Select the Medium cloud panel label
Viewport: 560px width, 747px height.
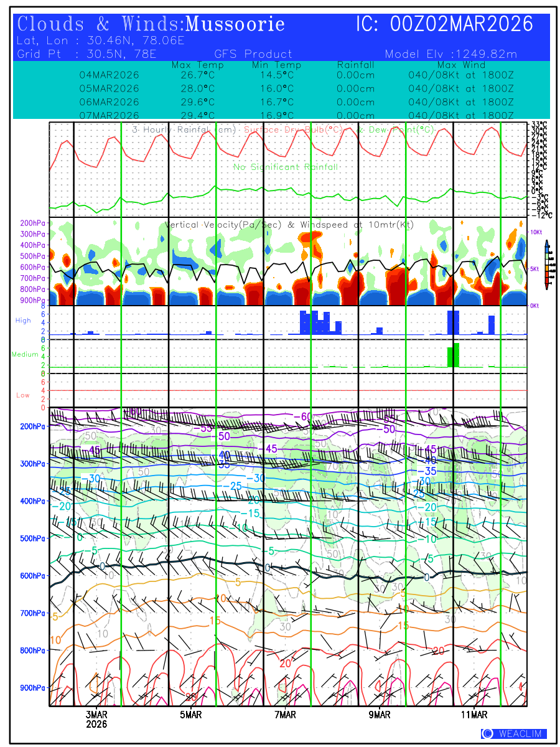tap(25, 355)
